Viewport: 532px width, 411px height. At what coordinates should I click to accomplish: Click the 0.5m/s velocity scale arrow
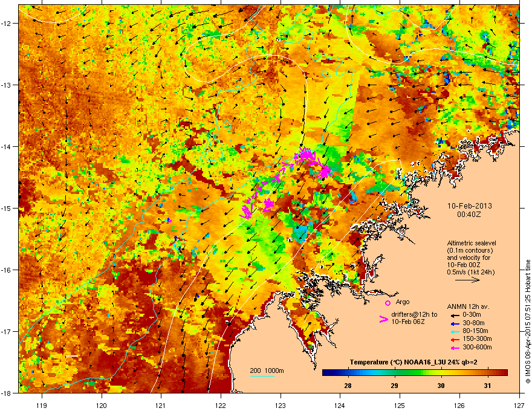point(467,280)
